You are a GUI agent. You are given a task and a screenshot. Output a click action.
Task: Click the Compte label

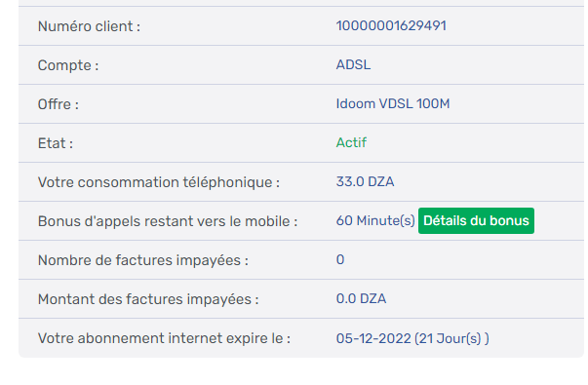[68, 65]
